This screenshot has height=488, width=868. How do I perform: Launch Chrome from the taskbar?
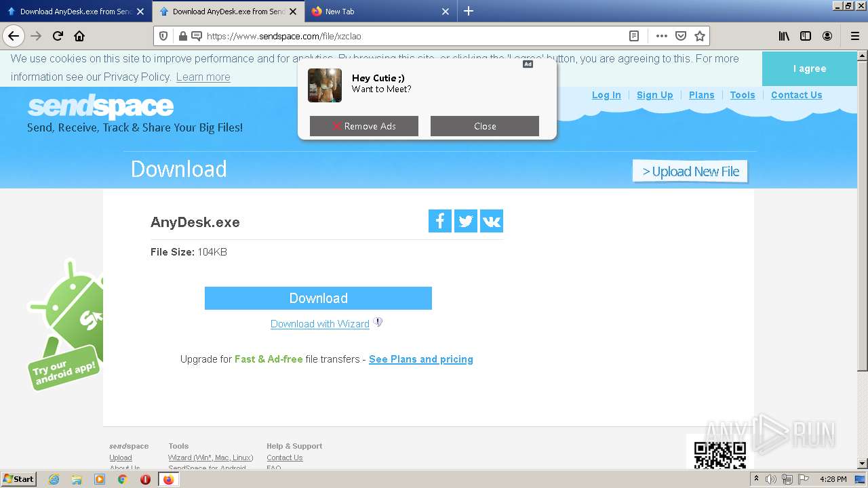tap(123, 479)
